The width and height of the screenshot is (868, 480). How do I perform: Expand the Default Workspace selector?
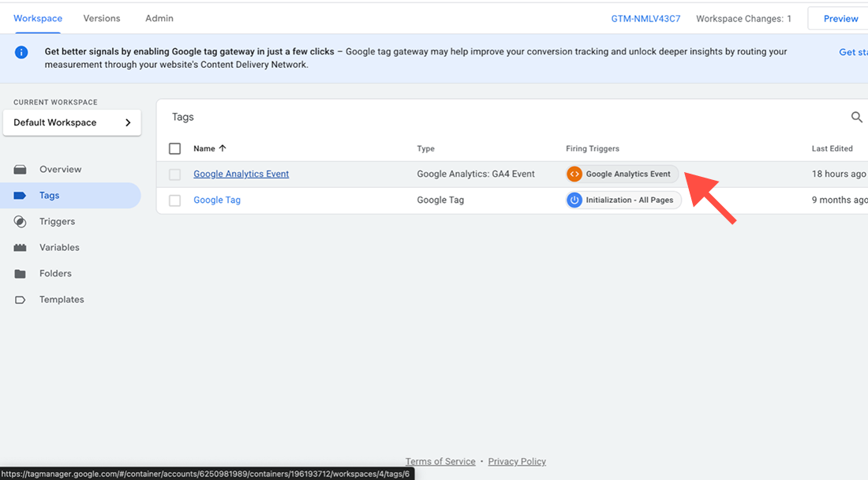pyautogui.click(x=72, y=122)
